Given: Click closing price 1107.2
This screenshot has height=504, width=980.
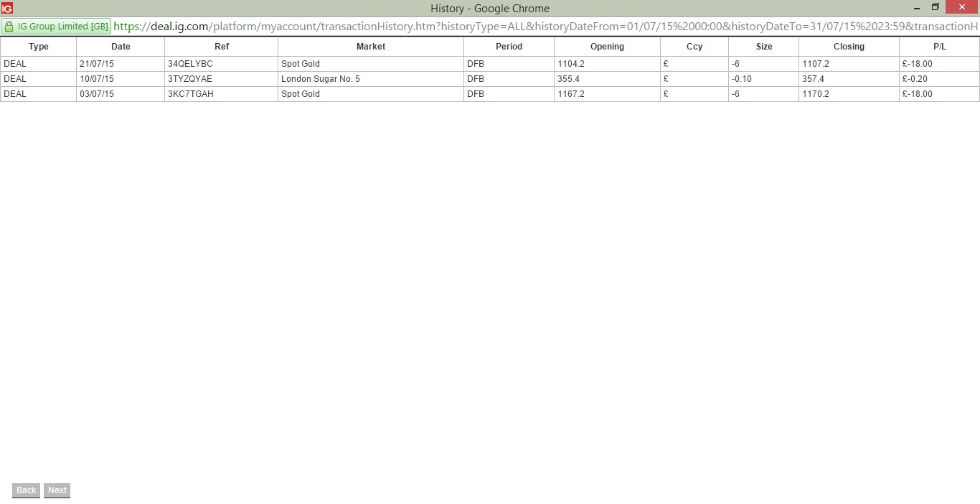Looking at the screenshot, I should (x=816, y=64).
